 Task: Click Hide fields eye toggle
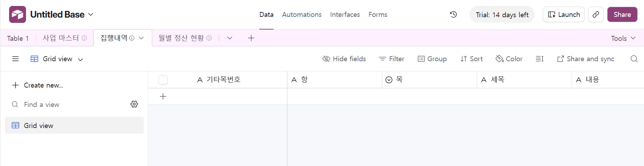[x=344, y=59]
